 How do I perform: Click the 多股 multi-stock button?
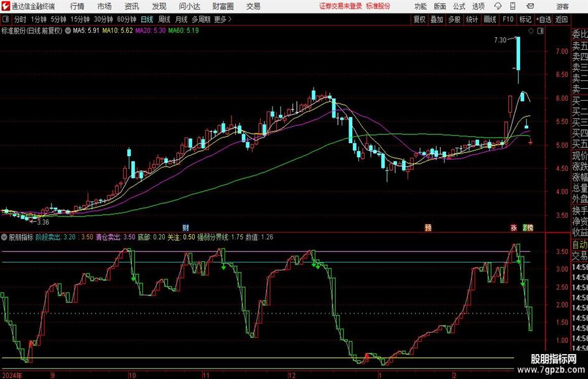[x=454, y=19]
